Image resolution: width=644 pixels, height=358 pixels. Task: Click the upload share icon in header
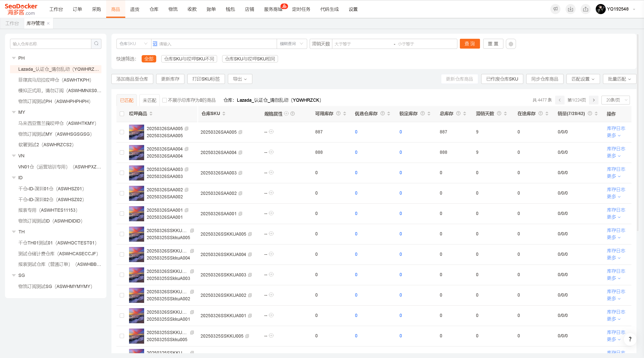(586, 9)
